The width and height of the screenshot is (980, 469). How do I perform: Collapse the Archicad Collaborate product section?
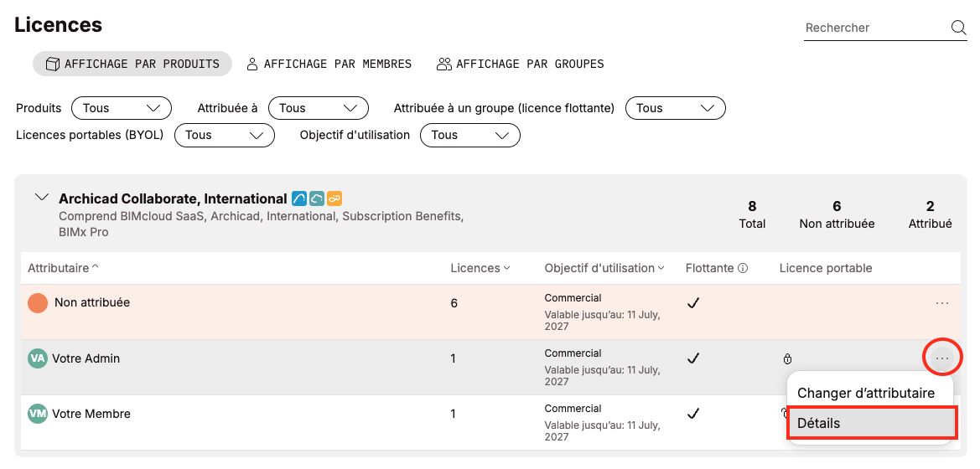(42, 198)
